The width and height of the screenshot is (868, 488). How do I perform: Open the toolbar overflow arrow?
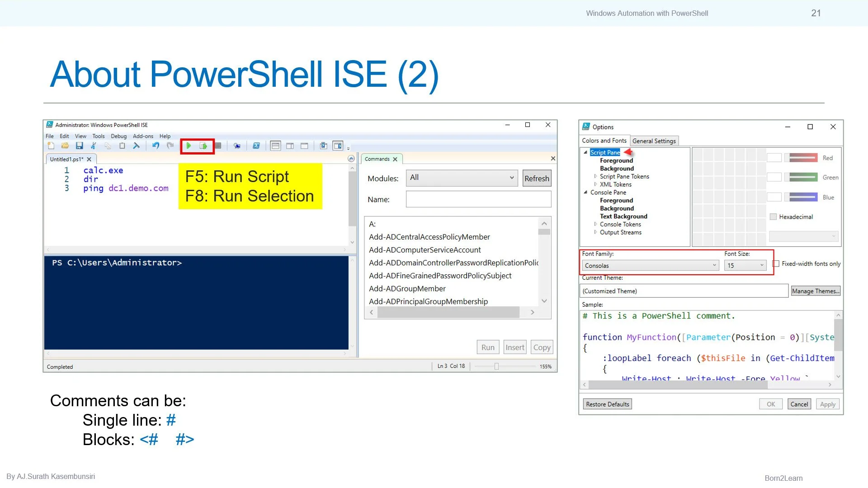pyautogui.click(x=348, y=148)
